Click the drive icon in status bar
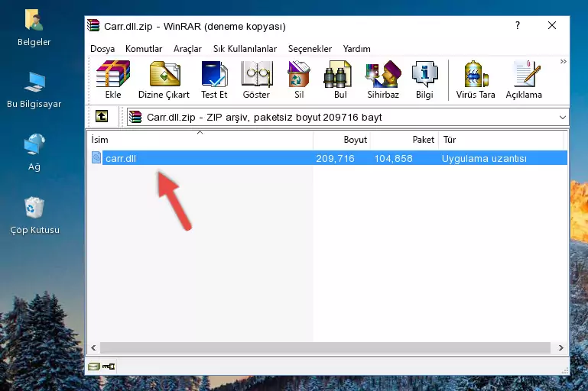 [x=94, y=367]
